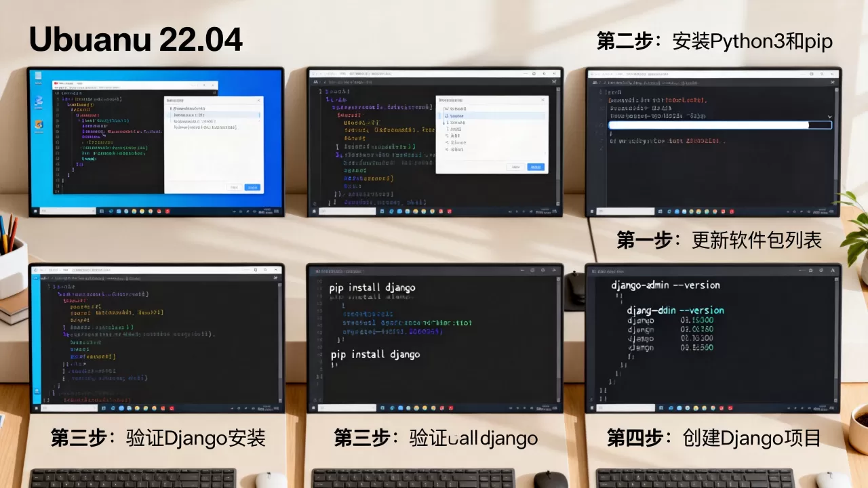The width and height of the screenshot is (868, 488).
Task: Click the lower 'pip install django' line
Action: 375,354
